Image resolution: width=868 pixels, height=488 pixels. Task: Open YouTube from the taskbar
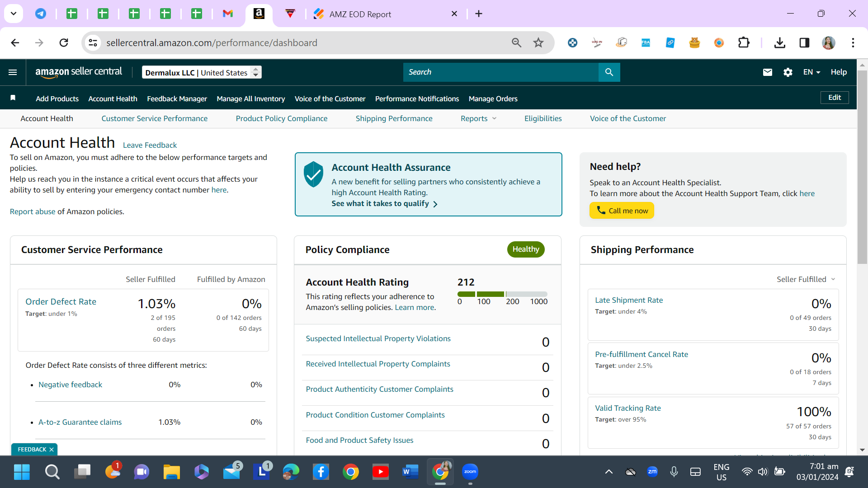pyautogui.click(x=380, y=472)
